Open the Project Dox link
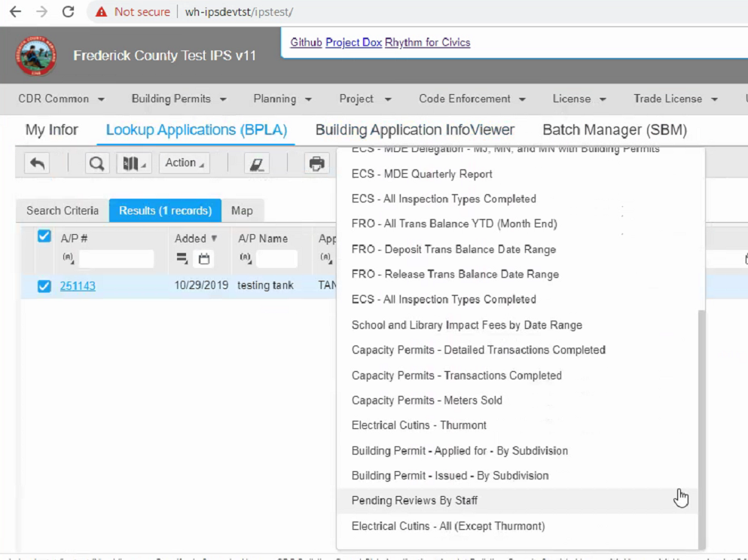The width and height of the screenshot is (748, 560). [x=353, y=42]
